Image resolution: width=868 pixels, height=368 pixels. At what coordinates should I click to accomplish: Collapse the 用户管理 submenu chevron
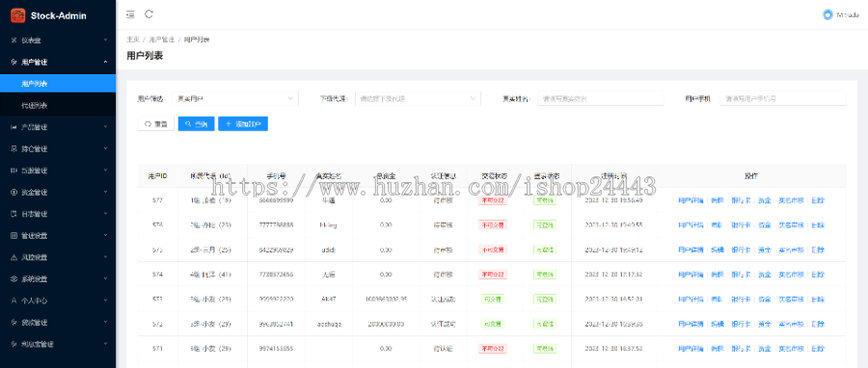pos(105,62)
